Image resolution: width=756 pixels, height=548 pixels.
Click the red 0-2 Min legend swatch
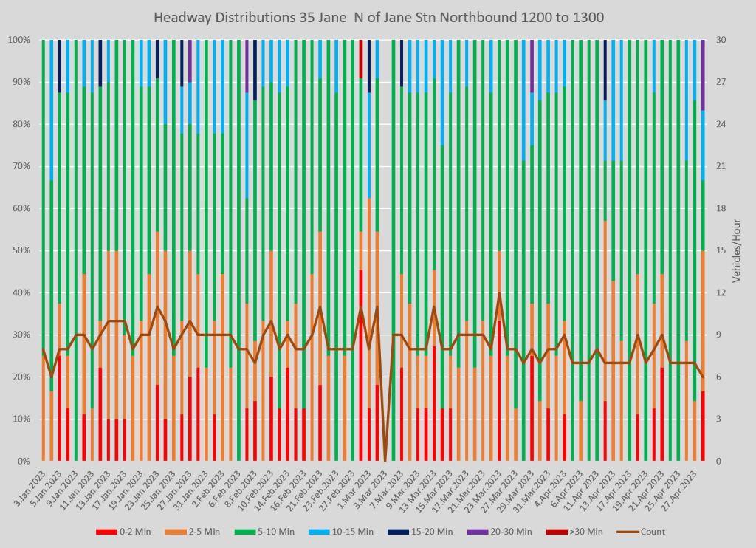(x=107, y=532)
